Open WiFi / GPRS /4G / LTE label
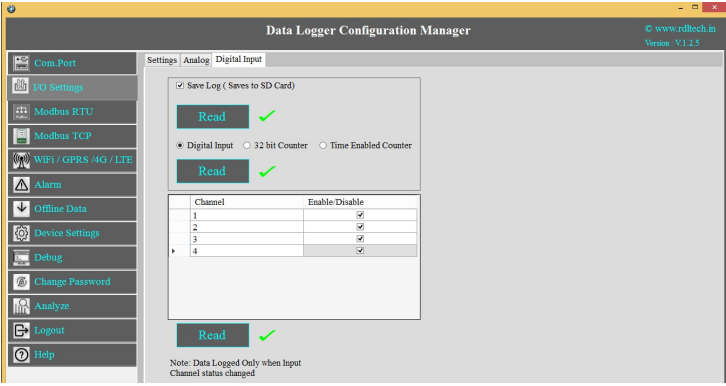This screenshot has width=726, height=386. pyautogui.click(x=83, y=160)
